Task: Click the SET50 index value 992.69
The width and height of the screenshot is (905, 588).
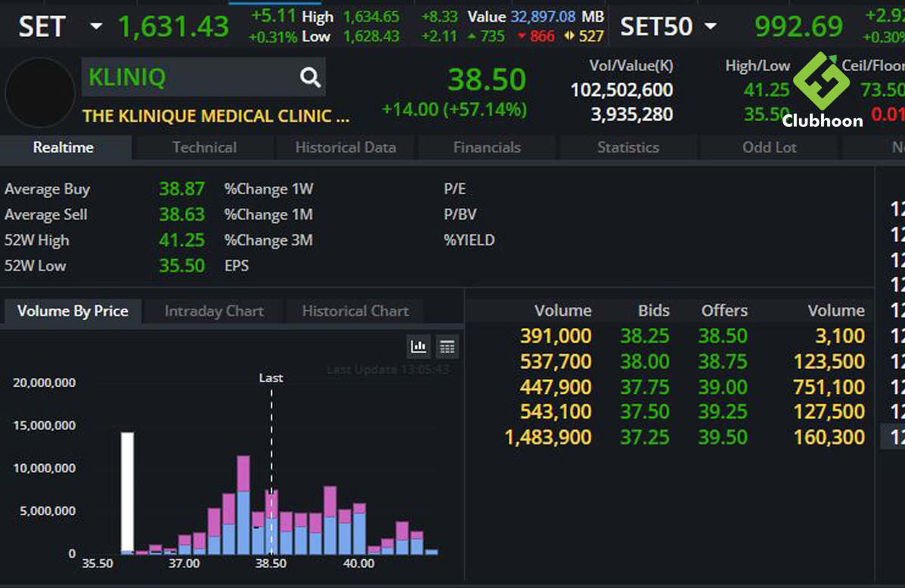Action: [799, 26]
